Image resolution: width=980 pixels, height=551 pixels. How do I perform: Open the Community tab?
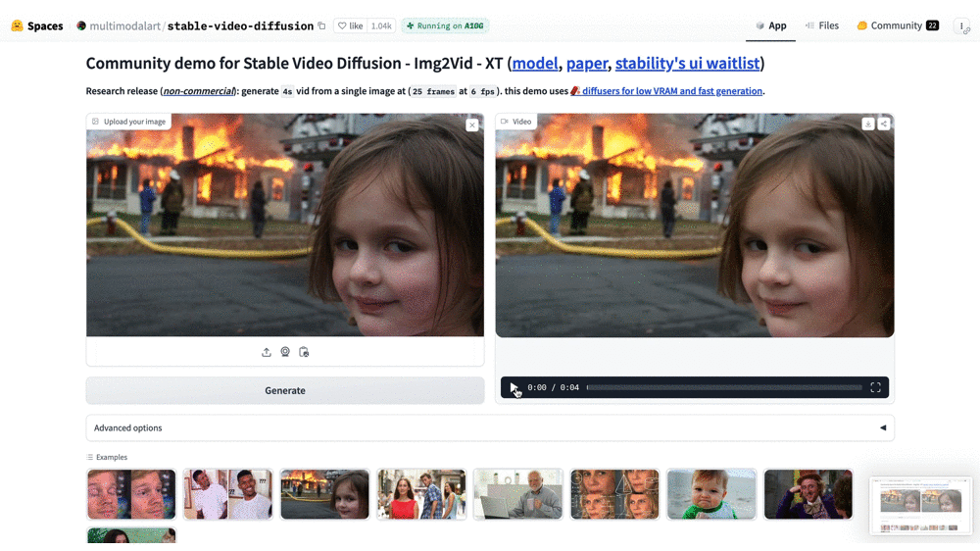tap(898, 25)
